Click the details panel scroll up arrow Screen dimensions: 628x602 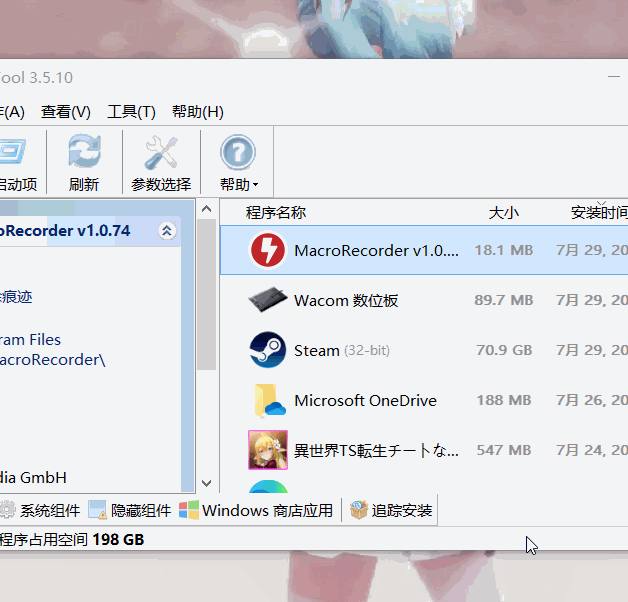(x=207, y=209)
